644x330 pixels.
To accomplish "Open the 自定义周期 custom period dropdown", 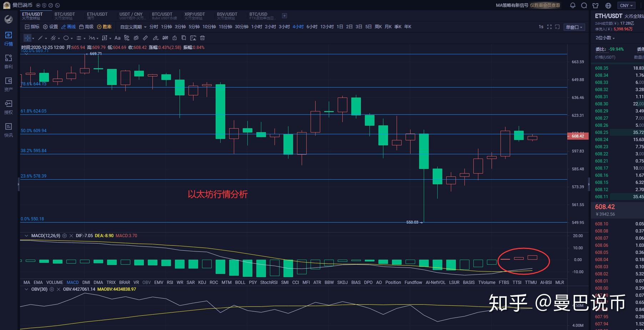I will pyautogui.click(x=133, y=27).
